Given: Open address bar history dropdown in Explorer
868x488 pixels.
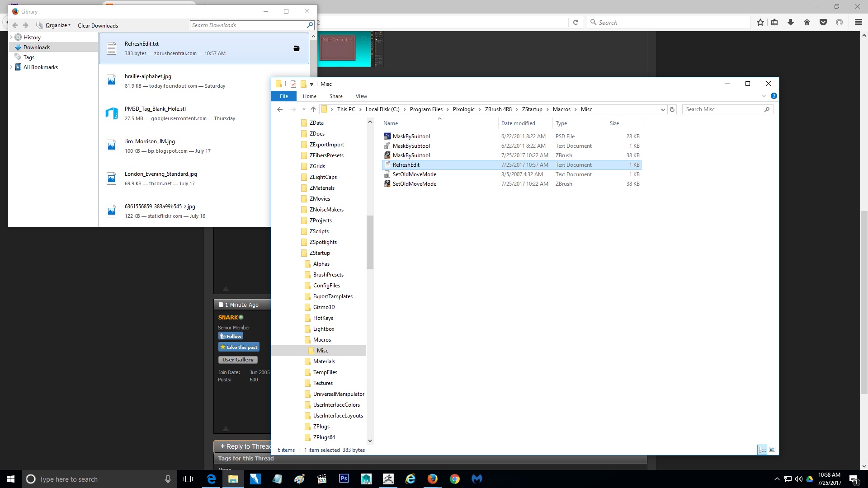Looking at the screenshot, I should (663, 109).
